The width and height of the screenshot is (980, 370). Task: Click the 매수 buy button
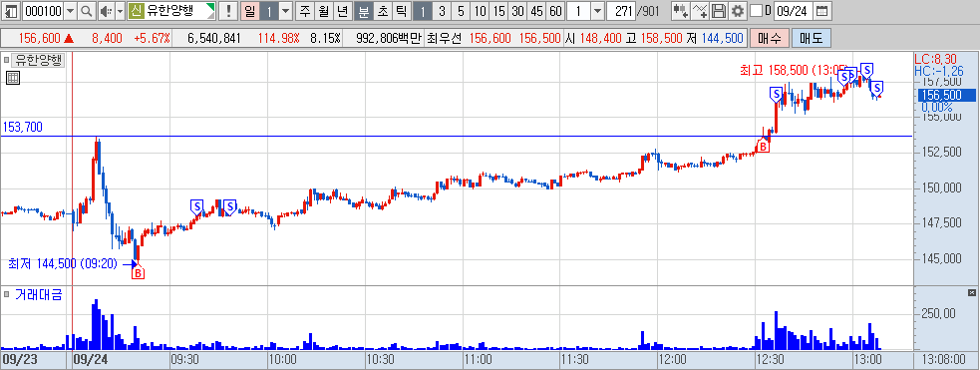click(770, 38)
